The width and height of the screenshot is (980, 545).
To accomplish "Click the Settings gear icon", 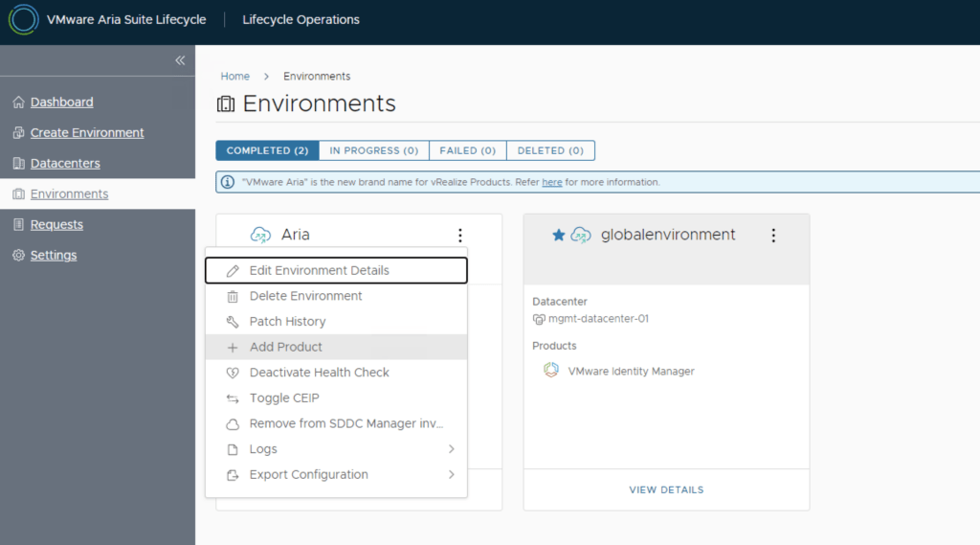I will tap(18, 256).
